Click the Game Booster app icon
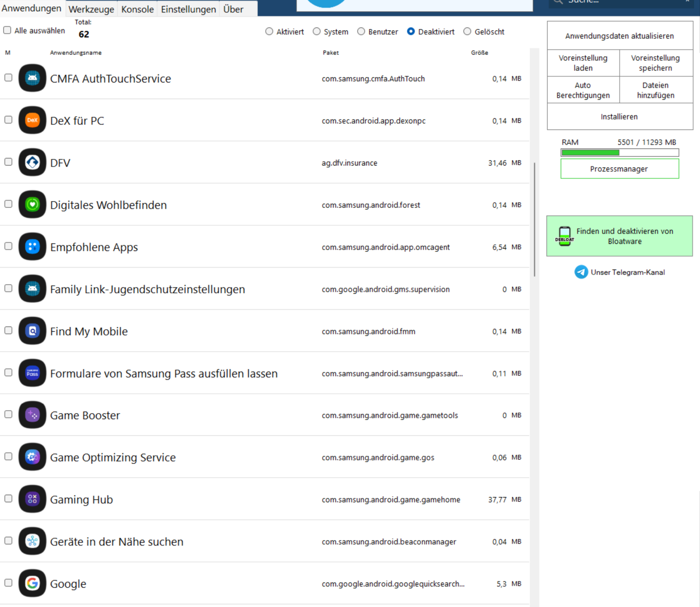This screenshot has height=607, width=700. [x=32, y=415]
